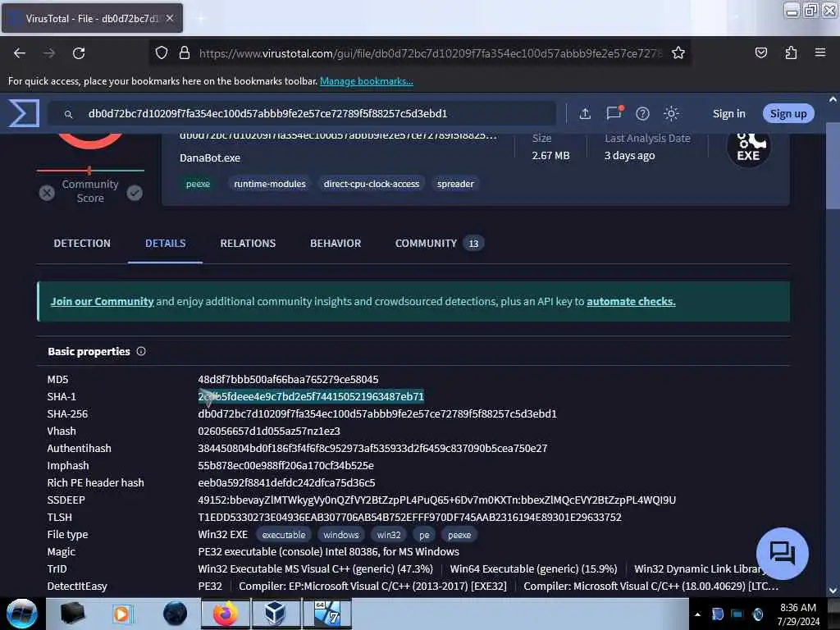
Task: Click the Rich PE header hash value
Action: pos(286,482)
